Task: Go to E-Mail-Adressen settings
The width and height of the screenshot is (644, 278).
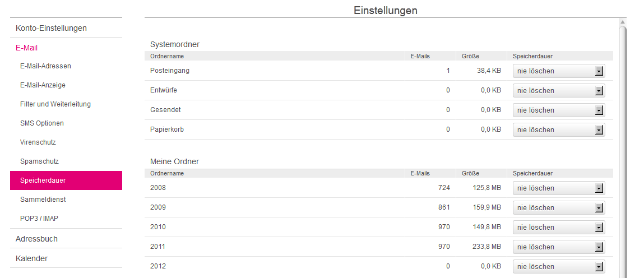Action: 45,66
